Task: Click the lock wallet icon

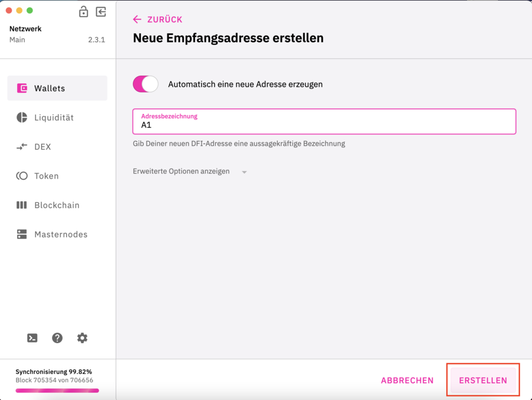Action: tap(83, 11)
